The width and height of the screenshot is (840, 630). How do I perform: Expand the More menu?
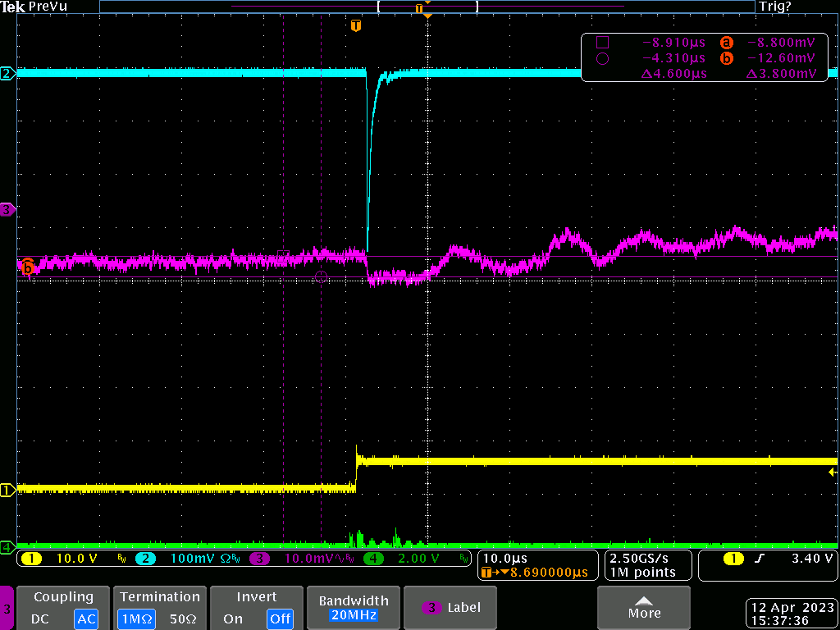click(644, 608)
